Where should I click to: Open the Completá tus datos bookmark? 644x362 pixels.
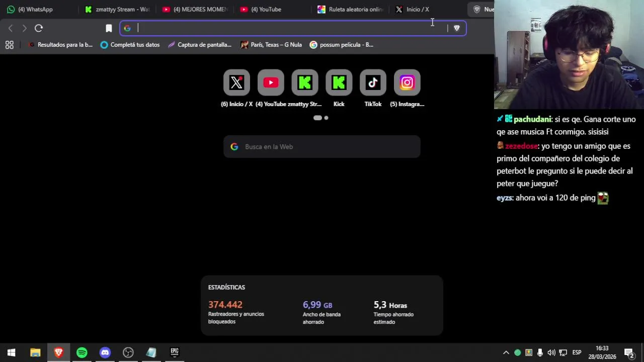tap(130, 45)
